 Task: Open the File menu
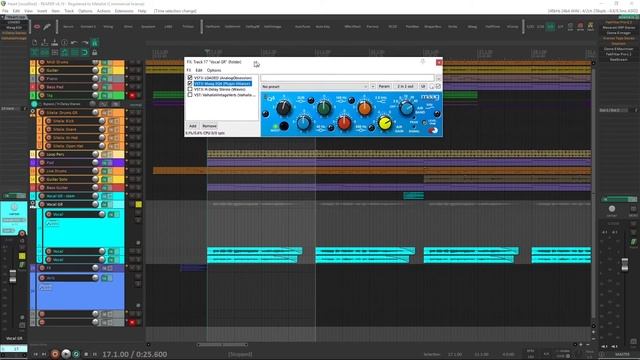(x=5, y=11)
